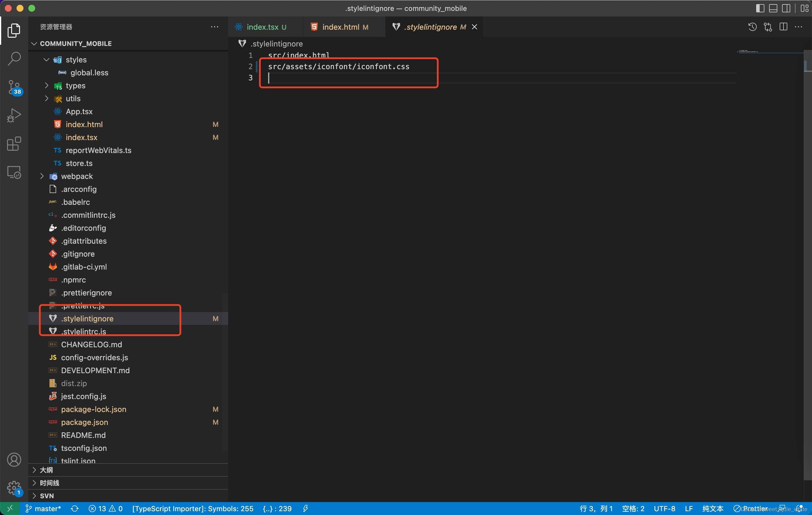Open the Run and Debug view
Screen dimensions: 812x515
point(14,115)
